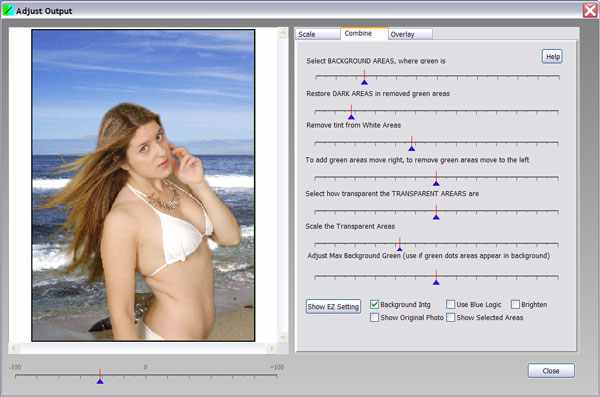Click the Help button
The width and height of the screenshot is (600, 397).
552,57
